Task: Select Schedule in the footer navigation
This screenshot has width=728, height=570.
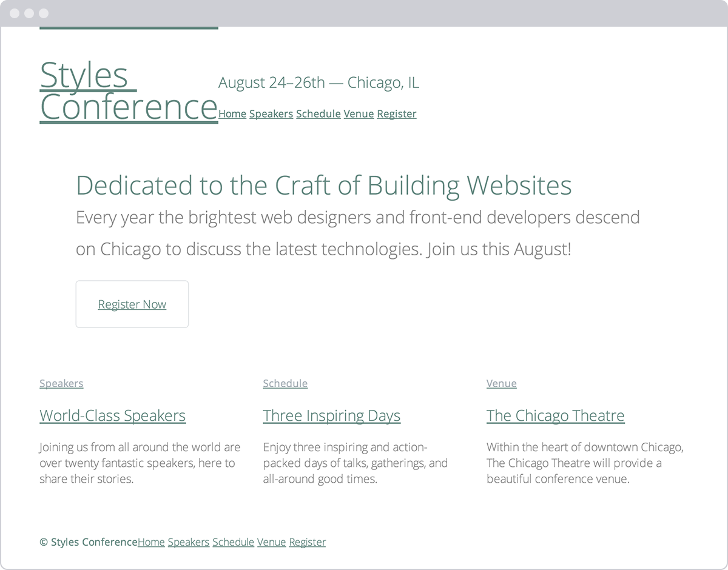Action: tap(233, 542)
